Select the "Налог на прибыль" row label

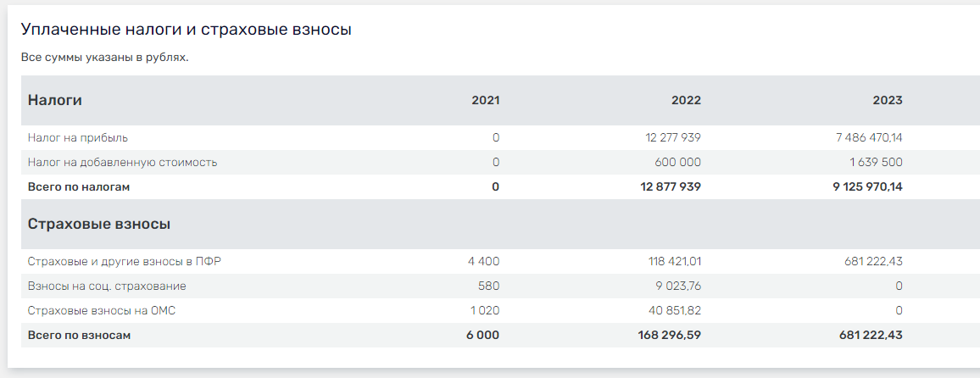[x=78, y=137]
